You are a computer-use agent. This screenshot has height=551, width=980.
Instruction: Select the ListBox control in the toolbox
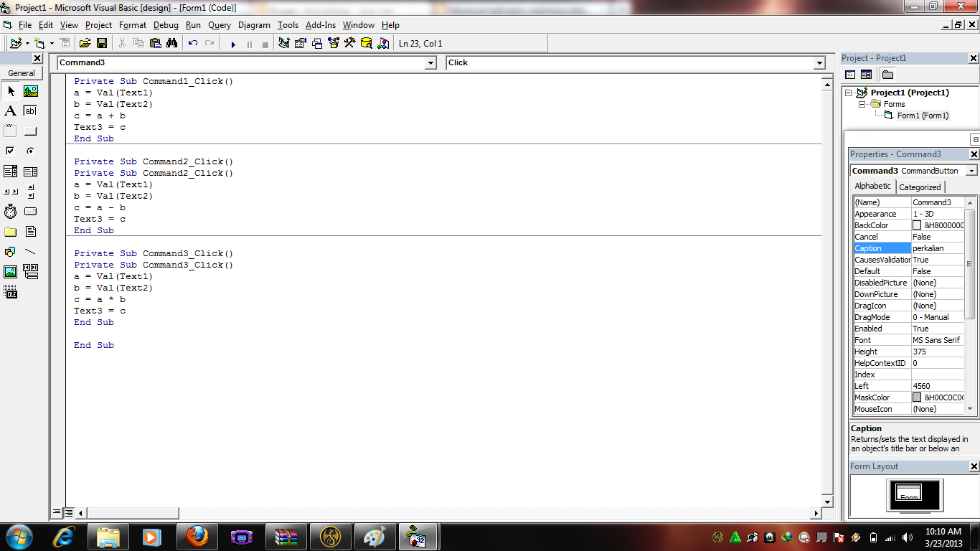pyautogui.click(x=31, y=171)
